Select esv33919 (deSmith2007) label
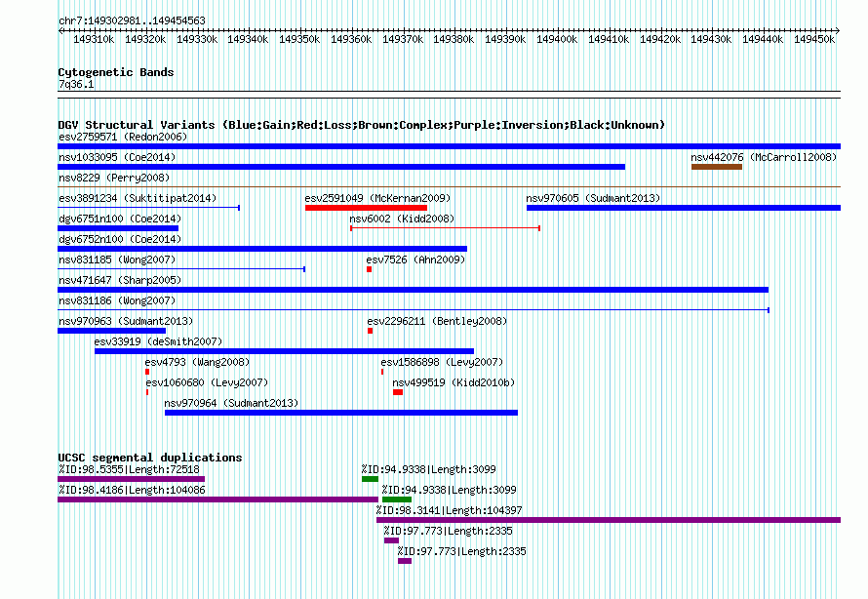This screenshot has height=599, width=868. pyautogui.click(x=158, y=341)
